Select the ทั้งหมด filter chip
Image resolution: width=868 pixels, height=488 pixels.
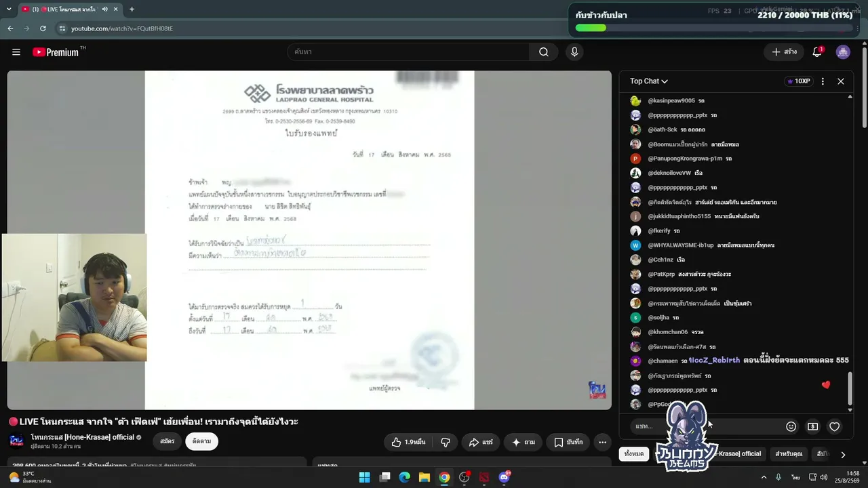(x=634, y=454)
